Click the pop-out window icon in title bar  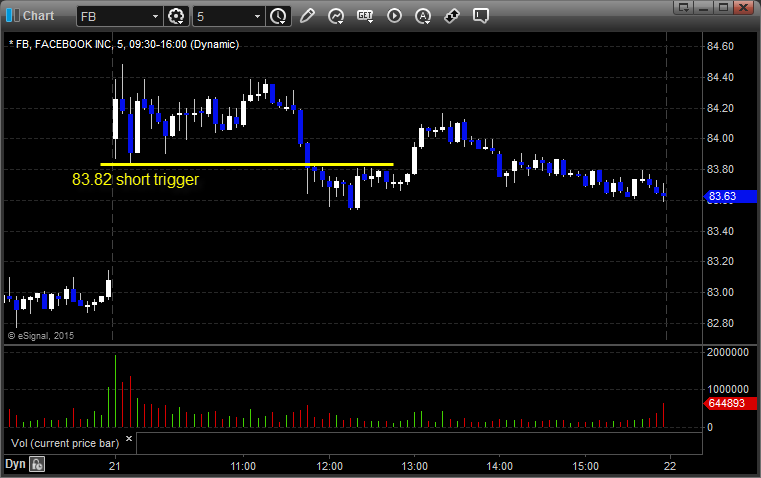[684, 7]
